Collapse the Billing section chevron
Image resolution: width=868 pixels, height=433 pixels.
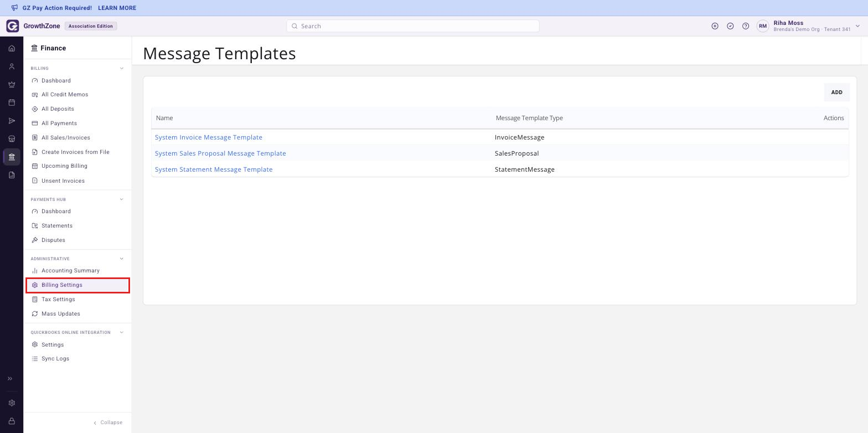122,69
